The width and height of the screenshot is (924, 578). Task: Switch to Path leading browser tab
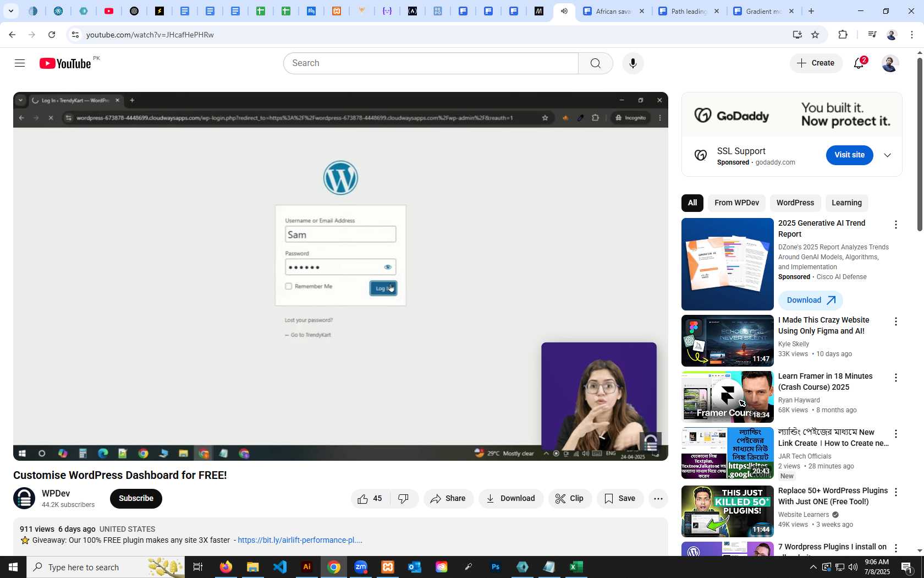688,11
